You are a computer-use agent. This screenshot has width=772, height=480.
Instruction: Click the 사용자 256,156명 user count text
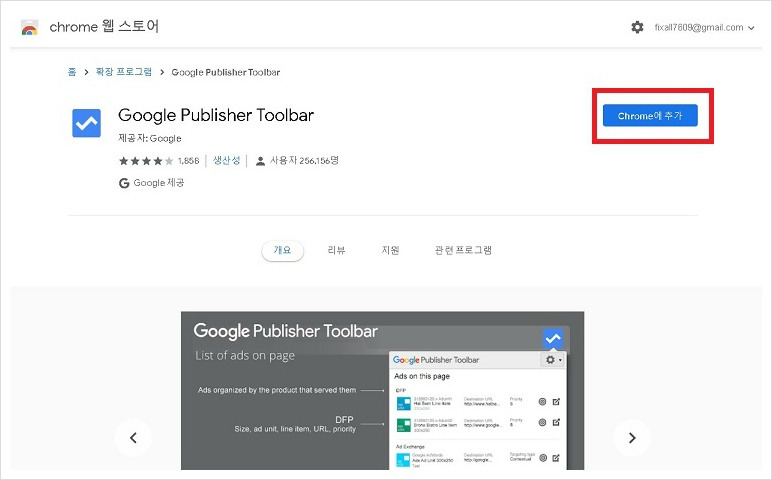[304, 160]
